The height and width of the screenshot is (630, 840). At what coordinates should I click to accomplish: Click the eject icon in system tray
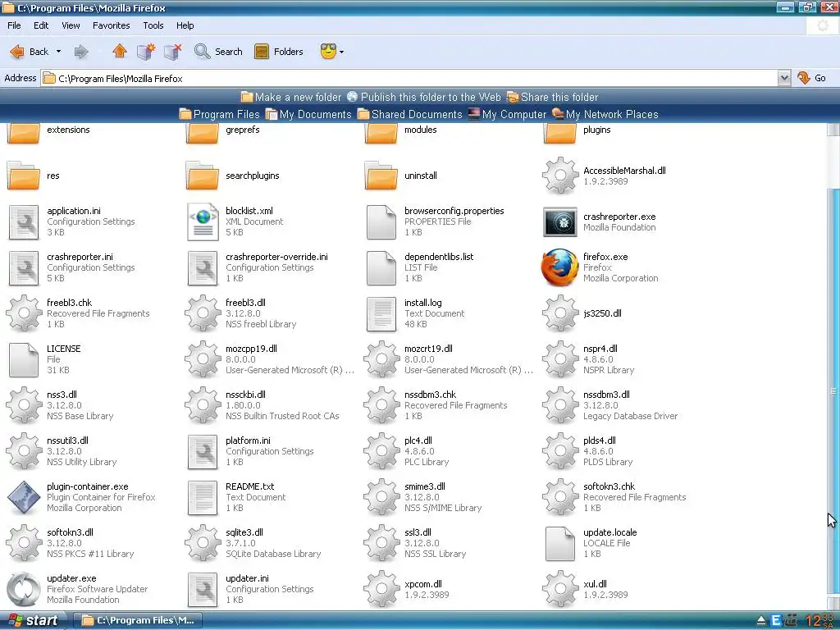tap(760, 621)
